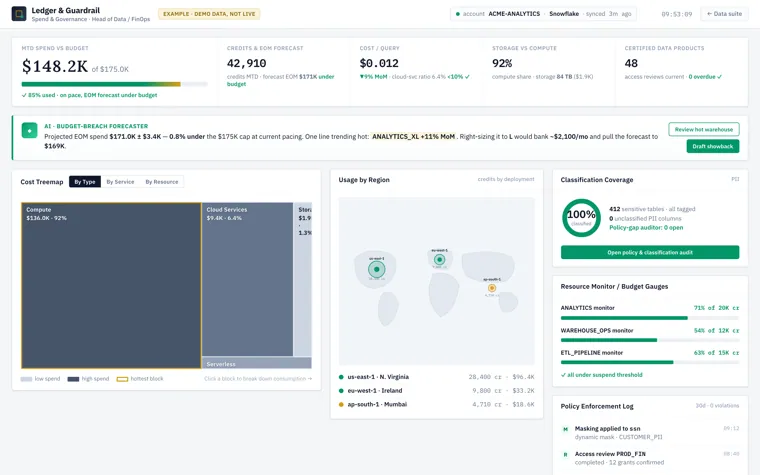This screenshot has height=475, width=760.
Task: Click the low spend legend swatch
Action: 26,379
